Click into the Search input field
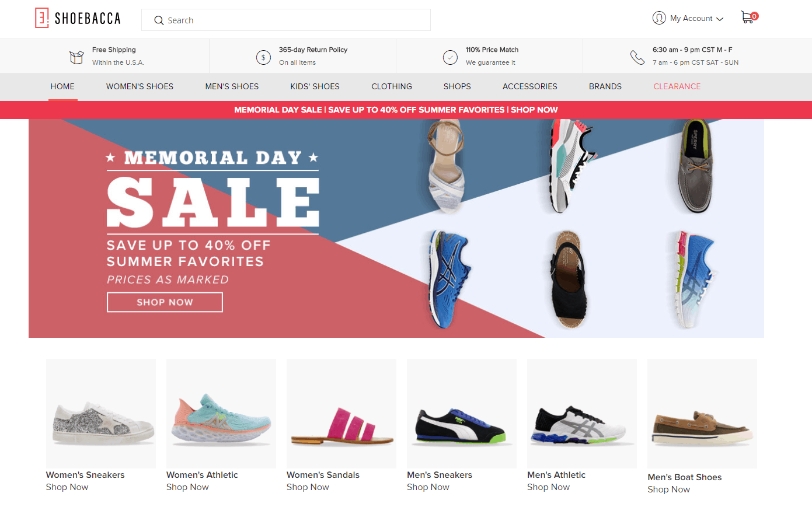The image size is (812, 507). coord(286,20)
